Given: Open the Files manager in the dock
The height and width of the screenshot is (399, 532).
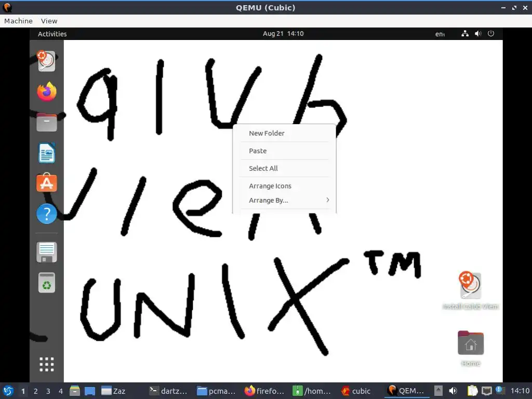Looking at the screenshot, I should click(x=46, y=122).
